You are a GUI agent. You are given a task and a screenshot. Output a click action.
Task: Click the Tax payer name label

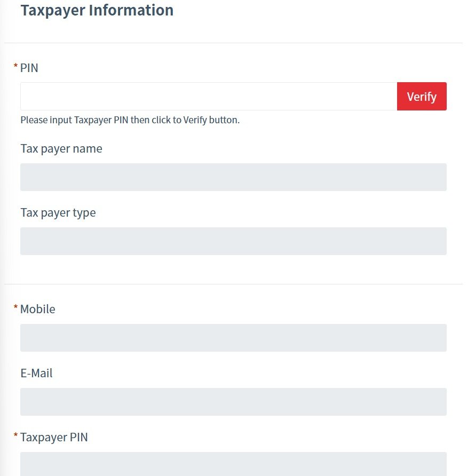(61, 148)
